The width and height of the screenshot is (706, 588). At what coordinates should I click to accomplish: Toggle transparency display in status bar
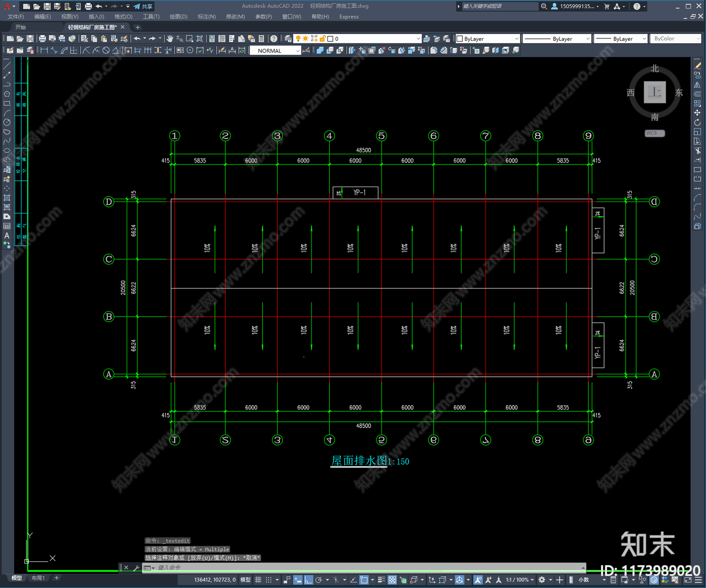pyautogui.click(x=392, y=580)
